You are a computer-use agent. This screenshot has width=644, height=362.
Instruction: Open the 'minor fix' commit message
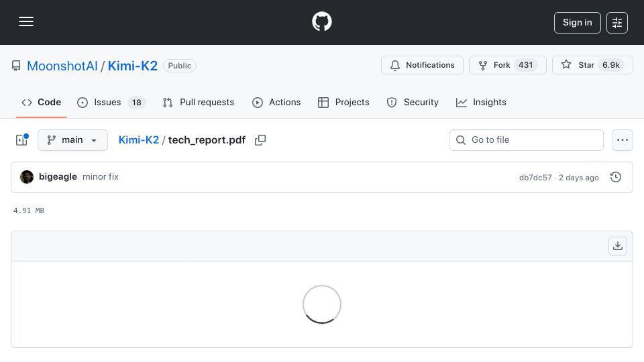pos(101,176)
